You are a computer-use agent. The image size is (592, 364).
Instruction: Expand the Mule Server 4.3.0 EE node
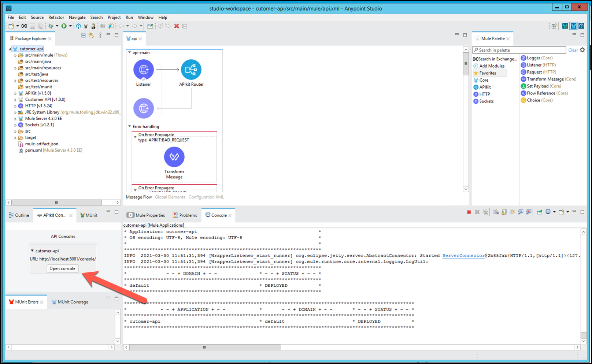click(15, 119)
